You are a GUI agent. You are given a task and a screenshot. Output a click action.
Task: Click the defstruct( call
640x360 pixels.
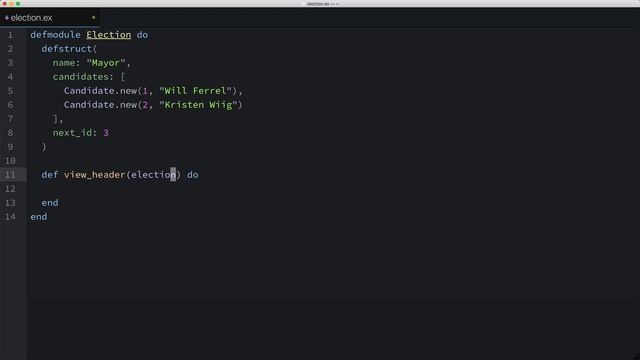coord(69,49)
